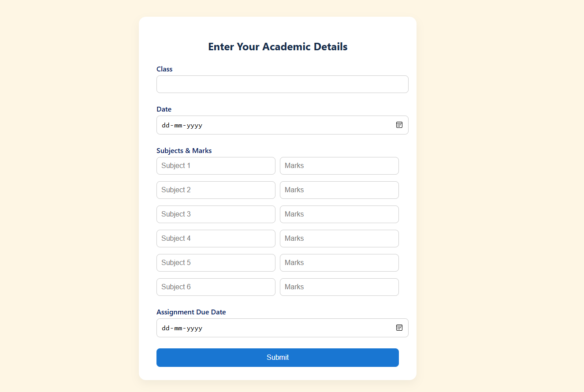This screenshot has height=392, width=584.
Task: Select the Class input field
Action: coord(282,84)
